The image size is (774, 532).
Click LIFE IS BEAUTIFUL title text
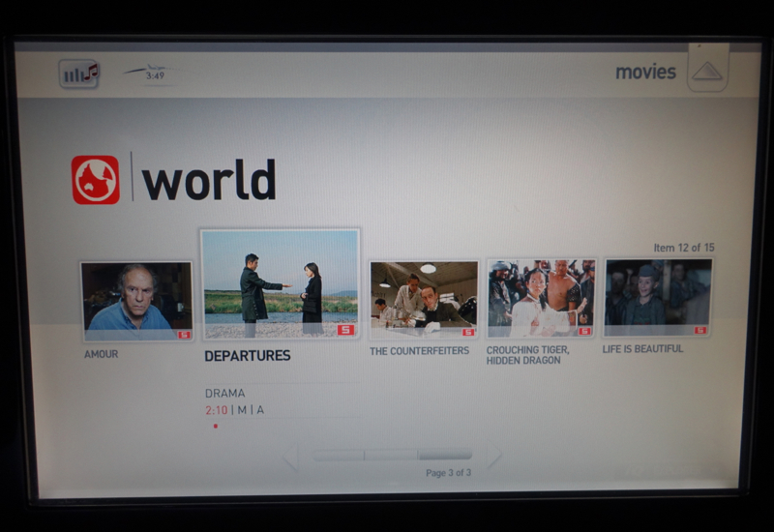[x=642, y=349]
